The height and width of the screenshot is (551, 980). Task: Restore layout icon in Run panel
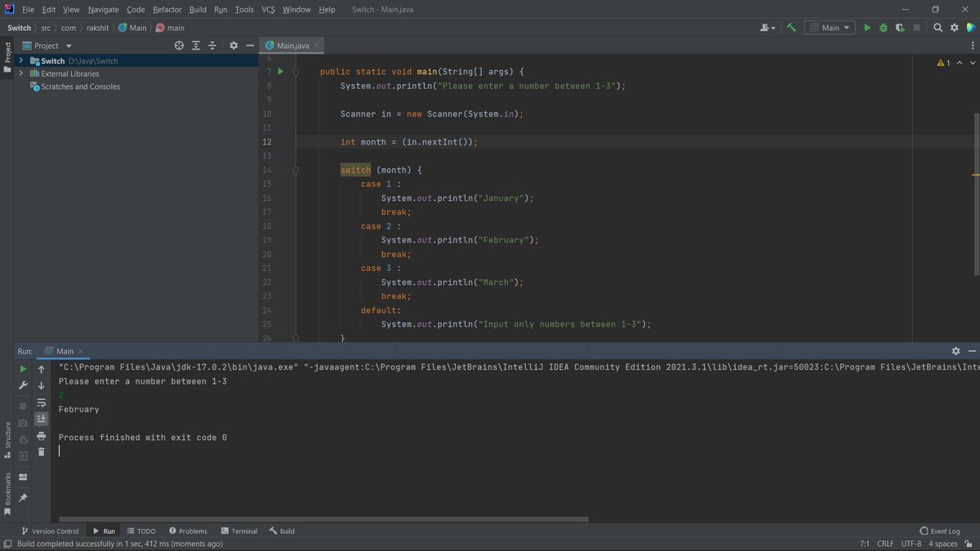[23, 477]
